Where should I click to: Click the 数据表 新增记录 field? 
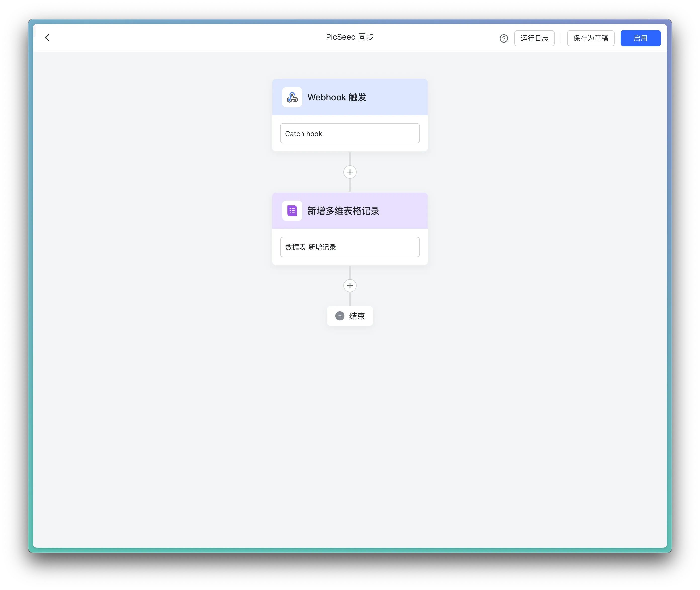350,247
